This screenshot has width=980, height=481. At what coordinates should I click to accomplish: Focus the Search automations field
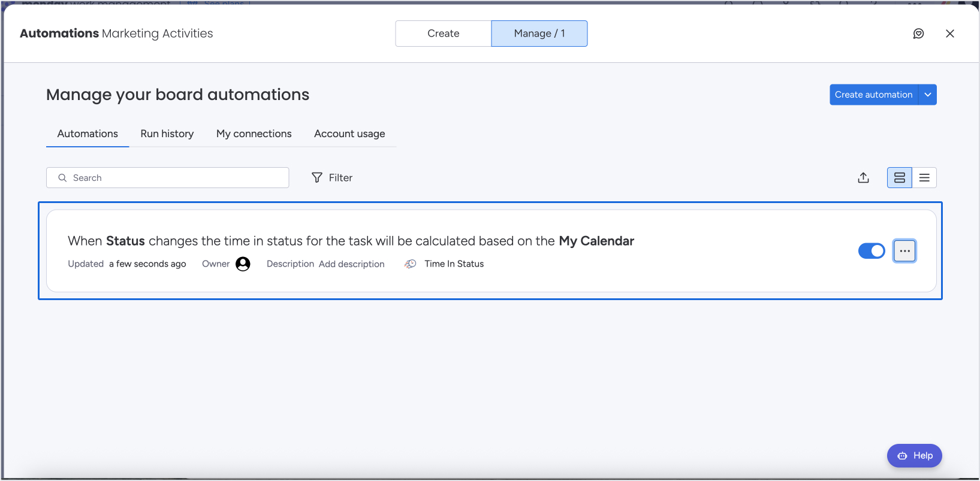[174, 178]
